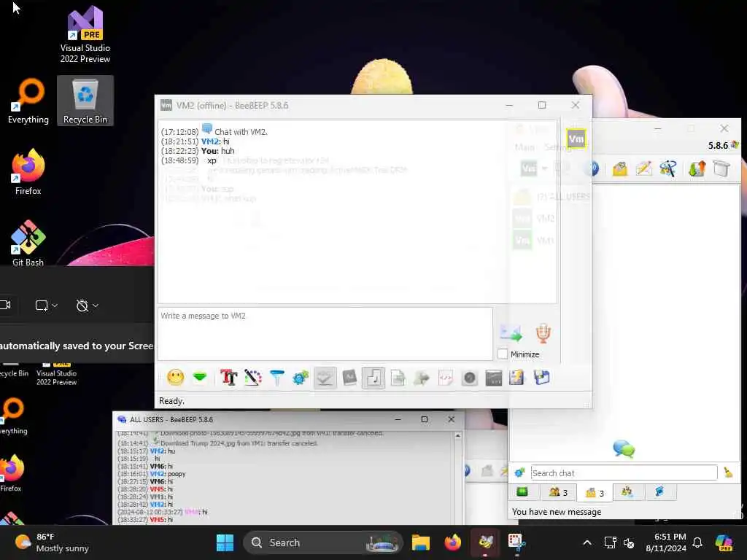Record a voice message with microphone icon
Screen dimensions: 747x560
click(x=543, y=332)
